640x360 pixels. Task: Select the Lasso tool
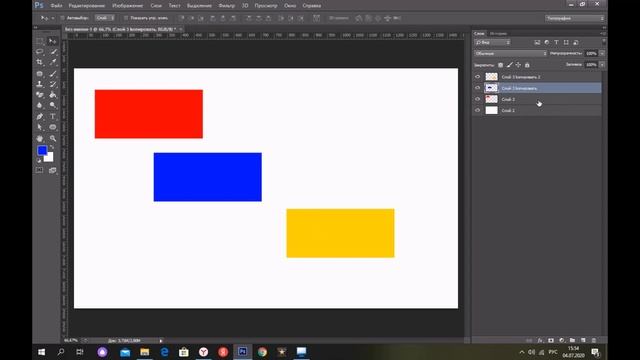[x=40, y=52]
